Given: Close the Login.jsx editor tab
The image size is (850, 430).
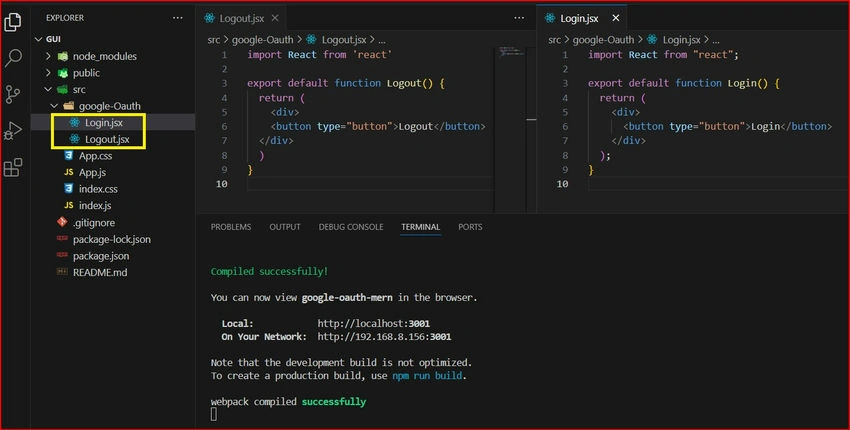Looking at the screenshot, I should click(x=615, y=18).
